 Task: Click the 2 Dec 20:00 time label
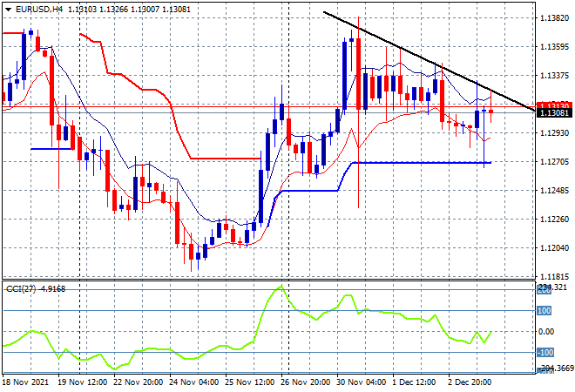[470, 382]
